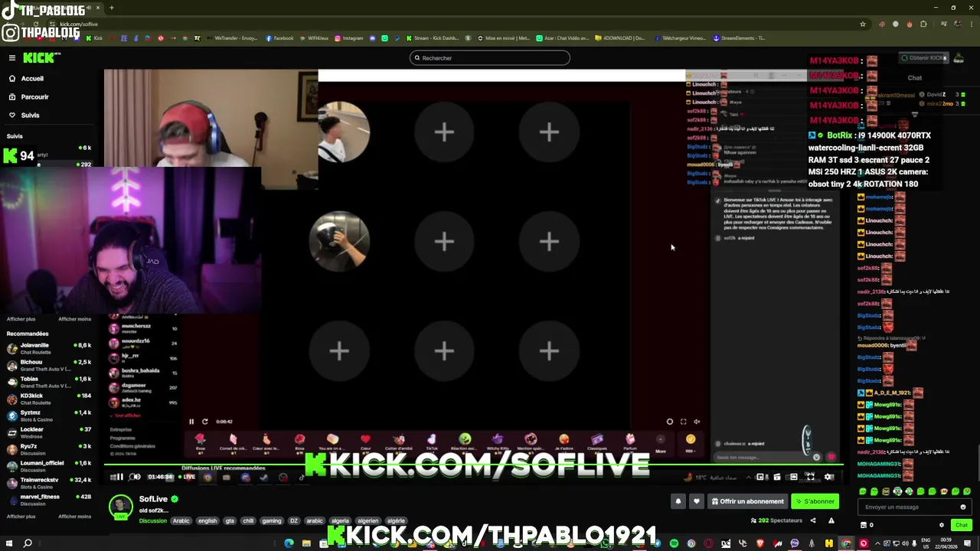Select the Arabic tag
This screenshot has width=980, height=551.
click(181, 521)
